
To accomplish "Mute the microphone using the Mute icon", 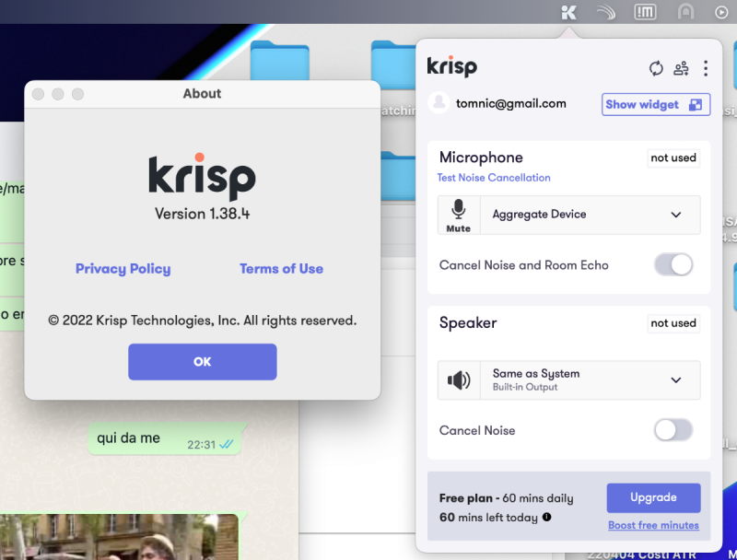I will coord(459,216).
